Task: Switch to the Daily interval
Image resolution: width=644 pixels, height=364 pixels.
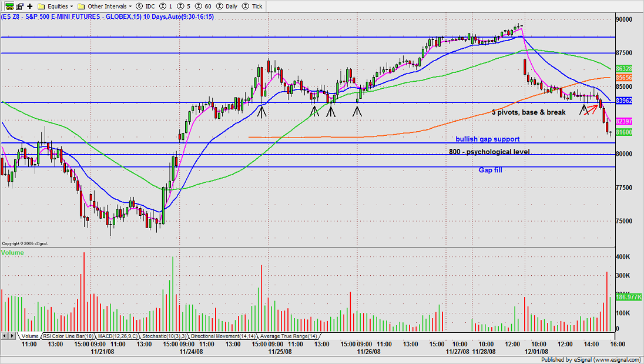Action: [x=227, y=6]
